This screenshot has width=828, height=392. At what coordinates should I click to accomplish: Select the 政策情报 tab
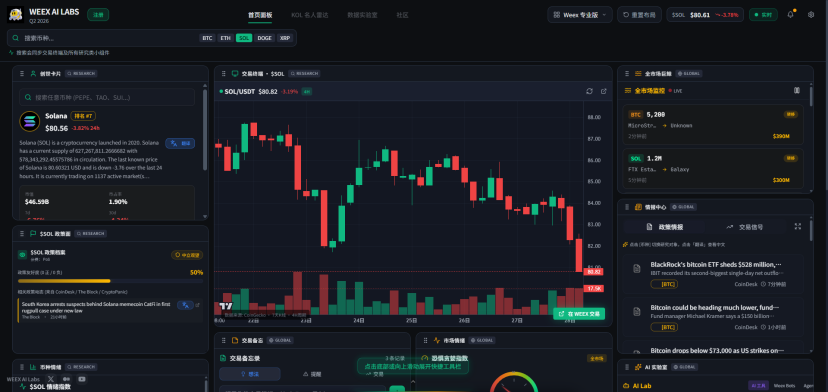tap(665, 227)
